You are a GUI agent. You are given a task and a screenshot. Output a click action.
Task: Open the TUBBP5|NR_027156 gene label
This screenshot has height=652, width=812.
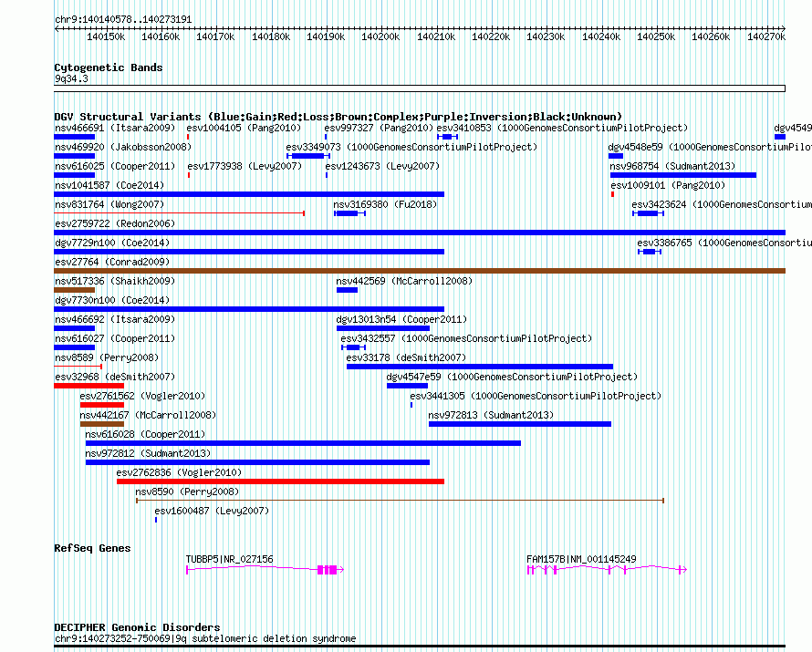coord(229,559)
